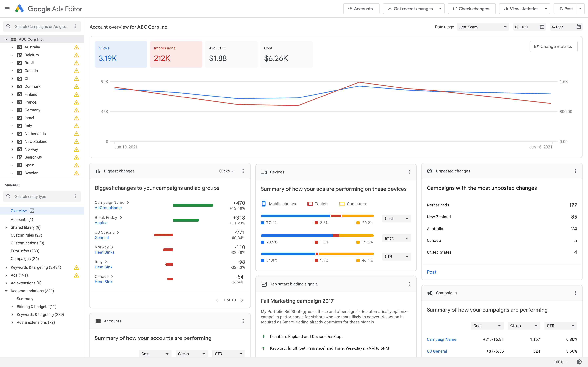Viewport: 588px width, 367px height.
Task: Select the Overview menu item
Action: 19,211
